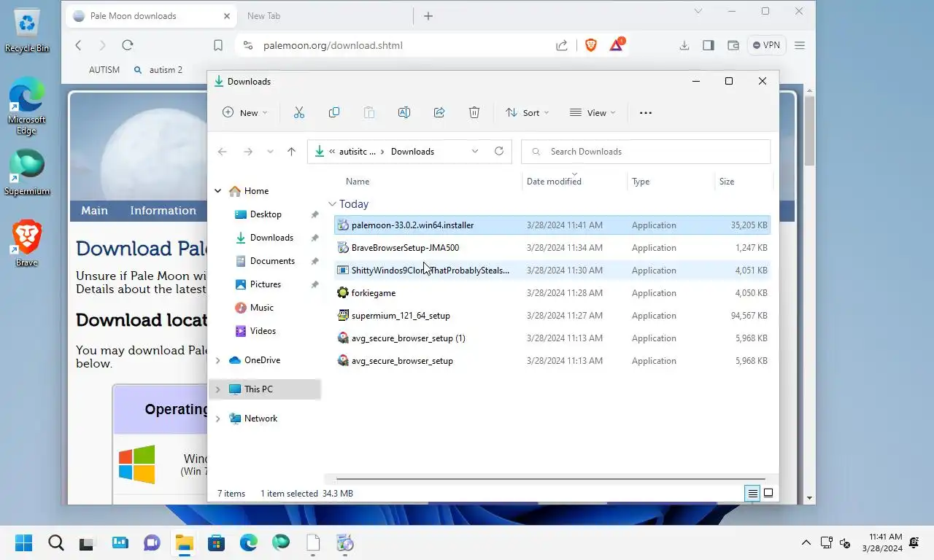The height and width of the screenshot is (560, 934).
Task: Expand the Network tree node
Action: click(217, 419)
